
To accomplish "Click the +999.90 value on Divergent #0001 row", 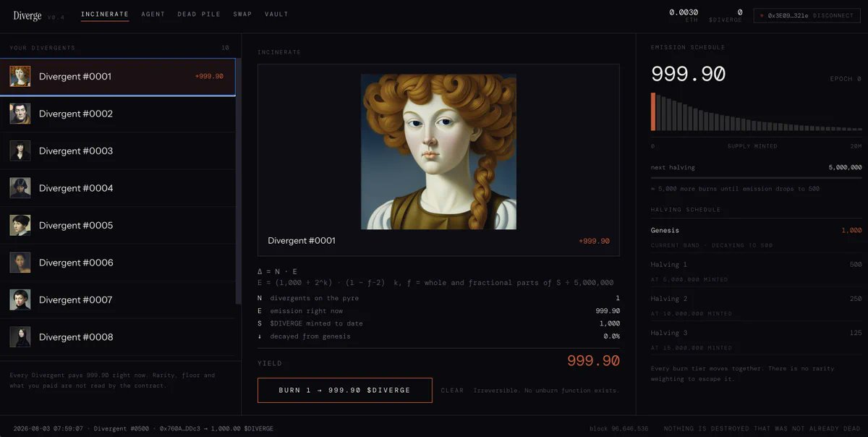I will [209, 76].
